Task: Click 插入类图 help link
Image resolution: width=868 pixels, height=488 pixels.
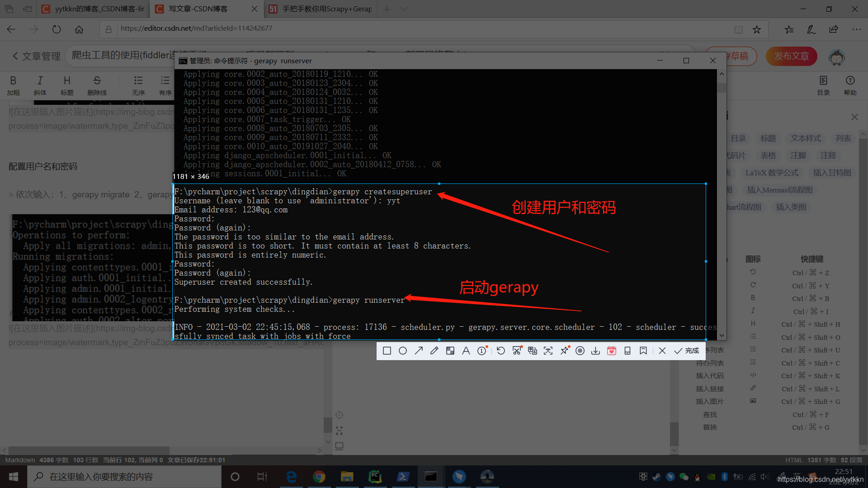Action: pos(791,207)
